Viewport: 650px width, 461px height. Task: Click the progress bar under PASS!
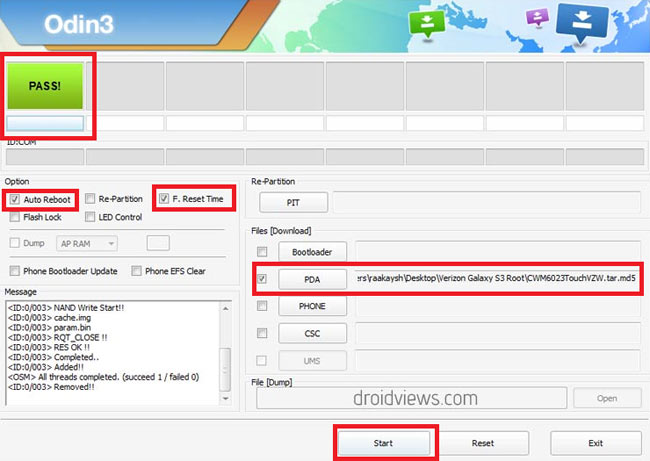[x=45, y=123]
